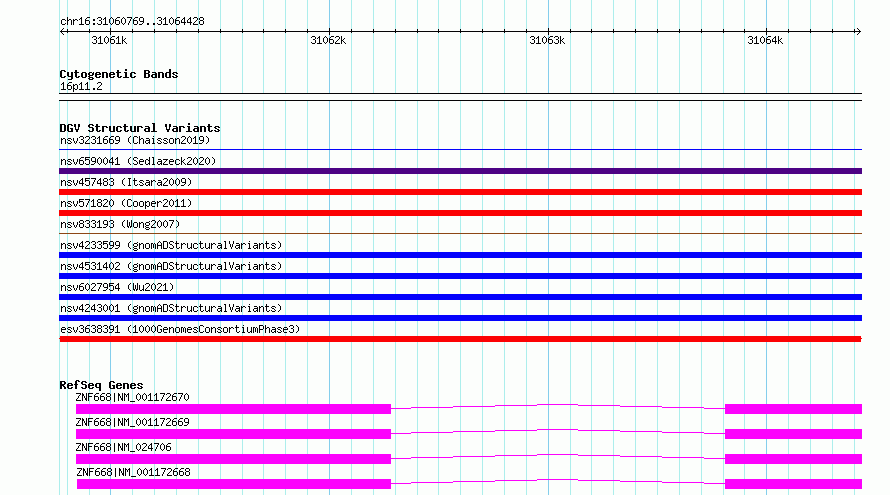
Task: Click the blue nsv4531402 variant bar
Action: (x=460, y=276)
